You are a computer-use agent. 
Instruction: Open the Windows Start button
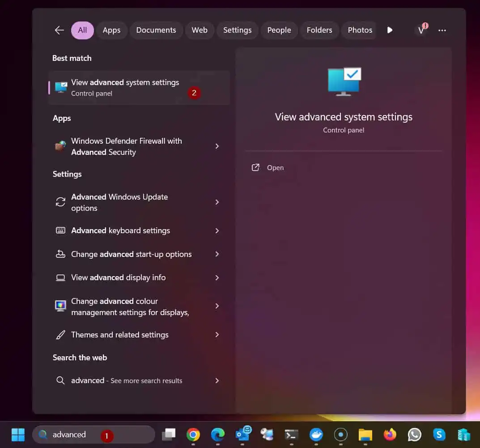tap(18, 435)
